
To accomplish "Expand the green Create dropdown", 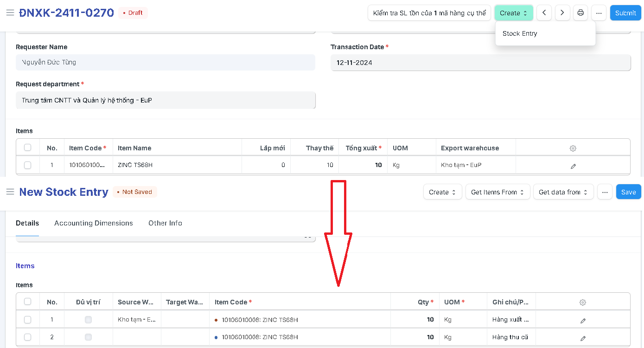I will (x=514, y=13).
